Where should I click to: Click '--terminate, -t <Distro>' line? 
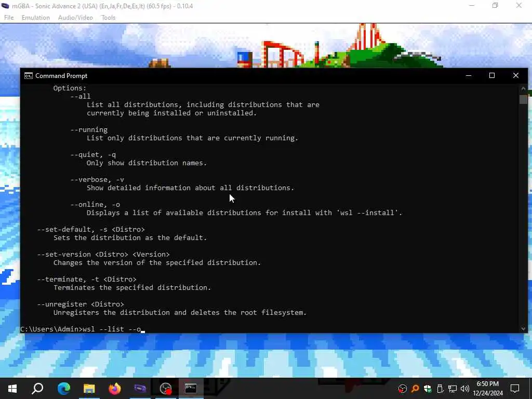pyautogui.click(x=87, y=279)
